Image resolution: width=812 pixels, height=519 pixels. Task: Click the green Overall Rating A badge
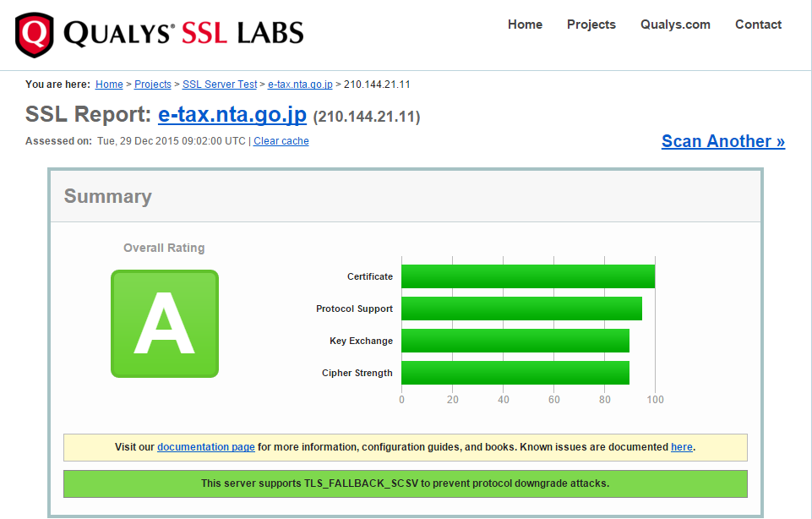tap(165, 323)
